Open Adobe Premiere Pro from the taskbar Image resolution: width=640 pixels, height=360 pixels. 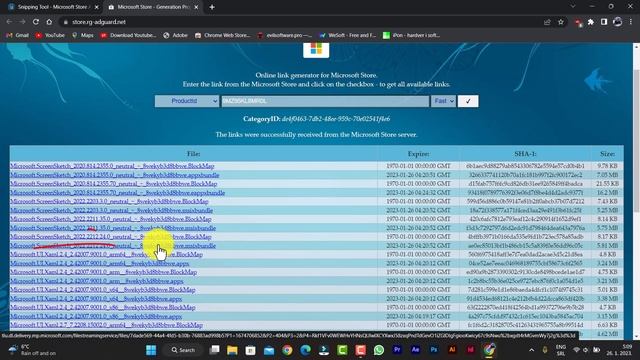pyautogui.click(x=397, y=350)
